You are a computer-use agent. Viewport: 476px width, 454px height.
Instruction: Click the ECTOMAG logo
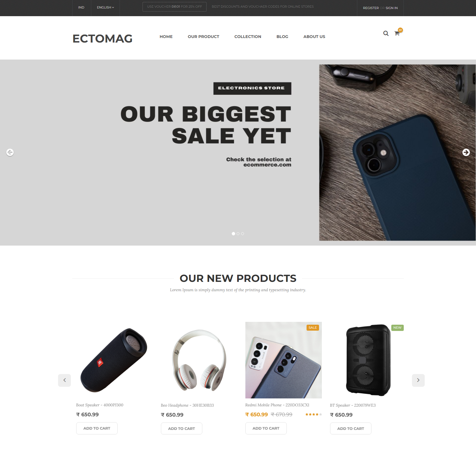pos(103,39)
